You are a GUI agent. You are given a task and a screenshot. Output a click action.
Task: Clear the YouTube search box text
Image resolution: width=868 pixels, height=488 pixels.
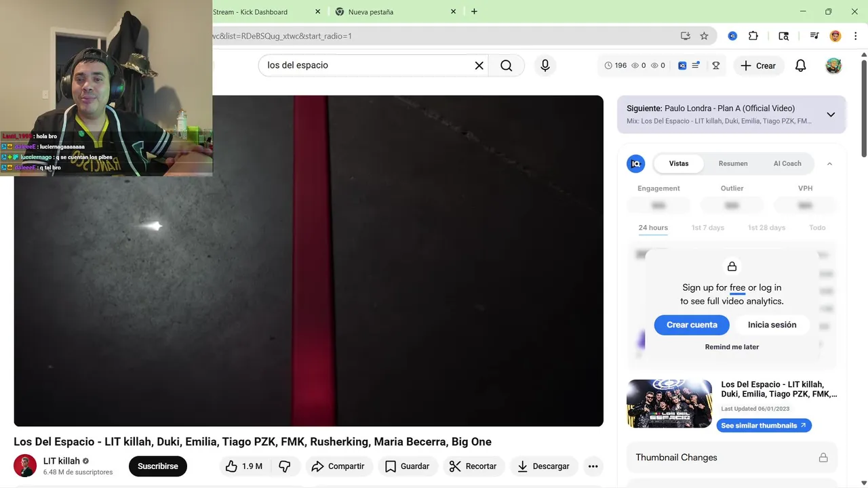point(479,65)
